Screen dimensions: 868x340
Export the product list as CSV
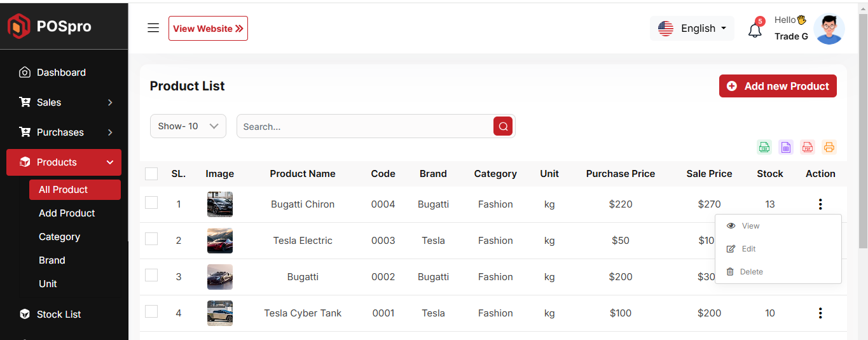click(764, 147)
